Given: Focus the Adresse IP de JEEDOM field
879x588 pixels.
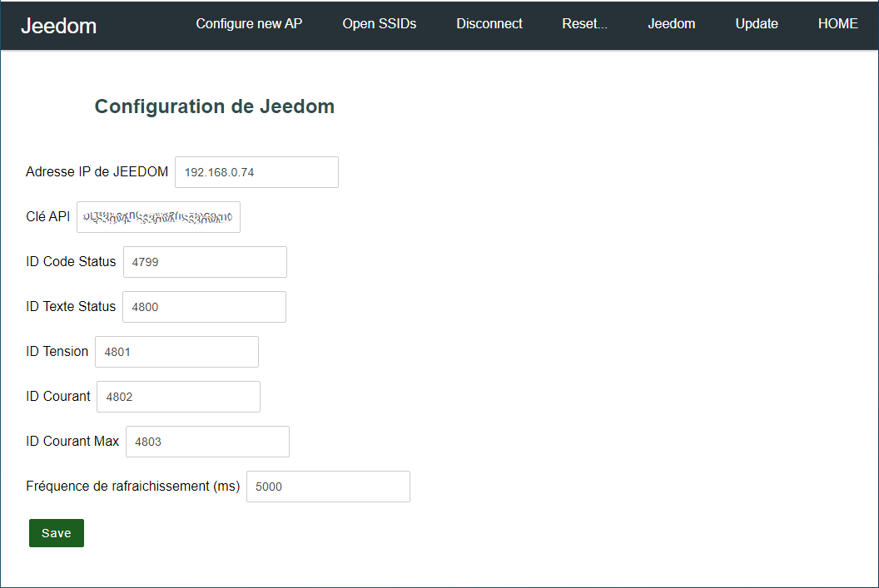Looking at the screenshot, I should click(256, 172).
